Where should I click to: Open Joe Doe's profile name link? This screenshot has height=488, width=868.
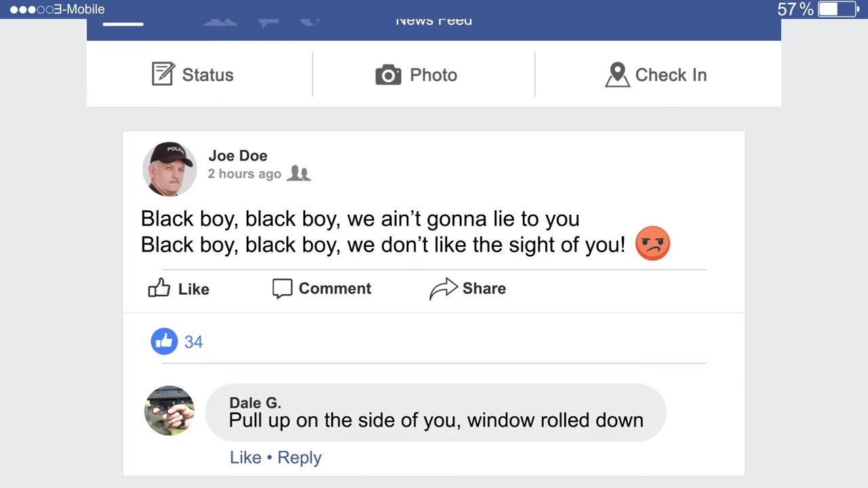(238, 155)
